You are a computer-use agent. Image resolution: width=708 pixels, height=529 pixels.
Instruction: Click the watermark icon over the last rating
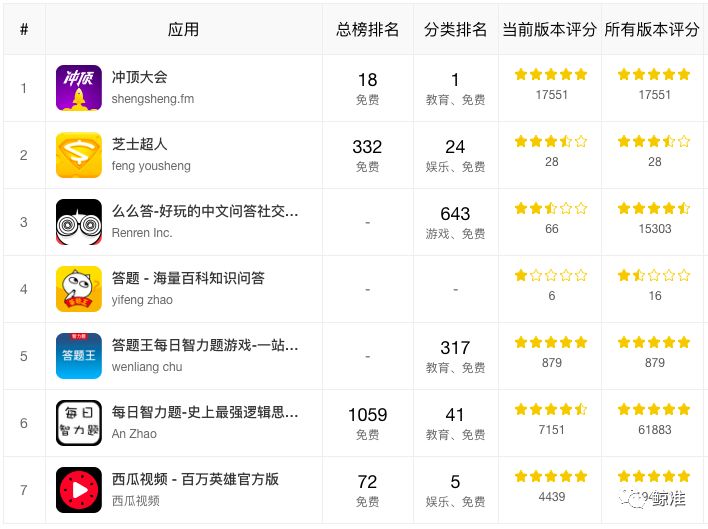click(x=633, y=499)
